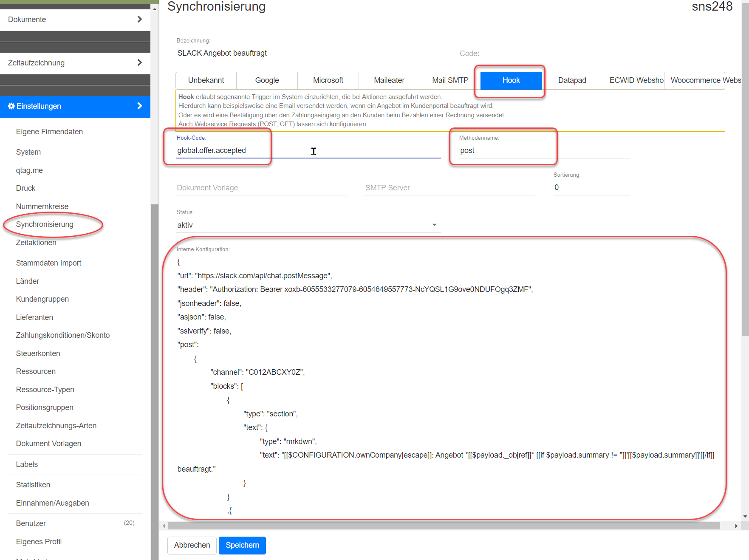The image size is (749, 560).
Task: Switch to the Datapad tab
Action: click(572, 80)
